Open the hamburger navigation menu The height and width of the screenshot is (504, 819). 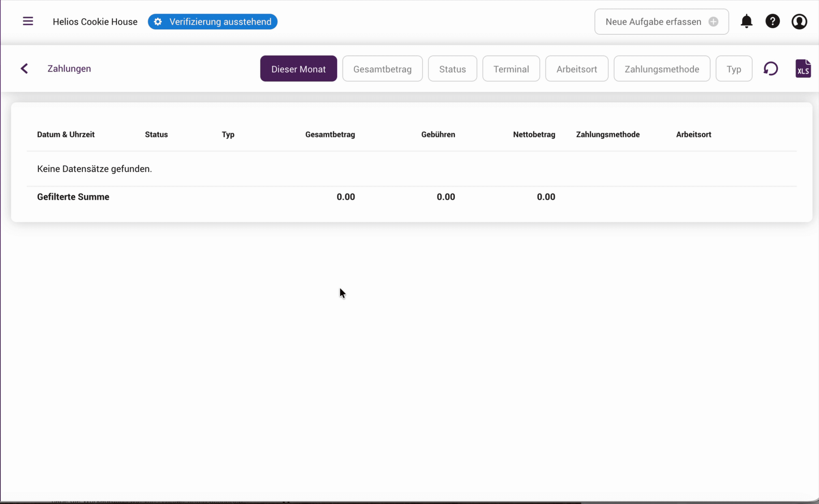[28, 21]
